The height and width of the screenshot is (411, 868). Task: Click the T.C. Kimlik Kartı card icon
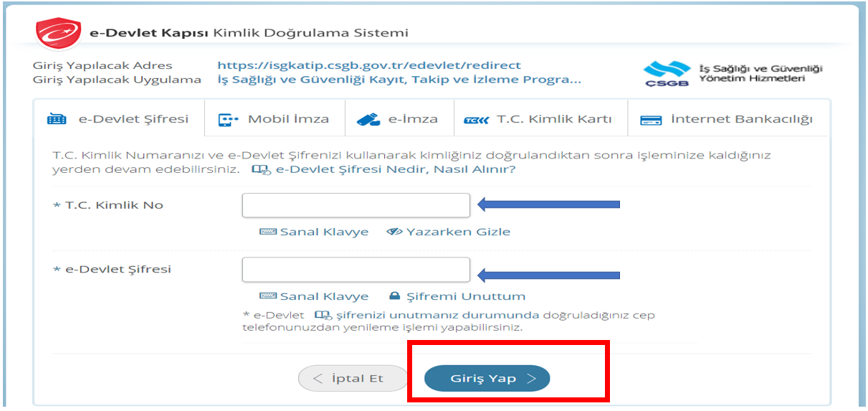pos(477,121)
